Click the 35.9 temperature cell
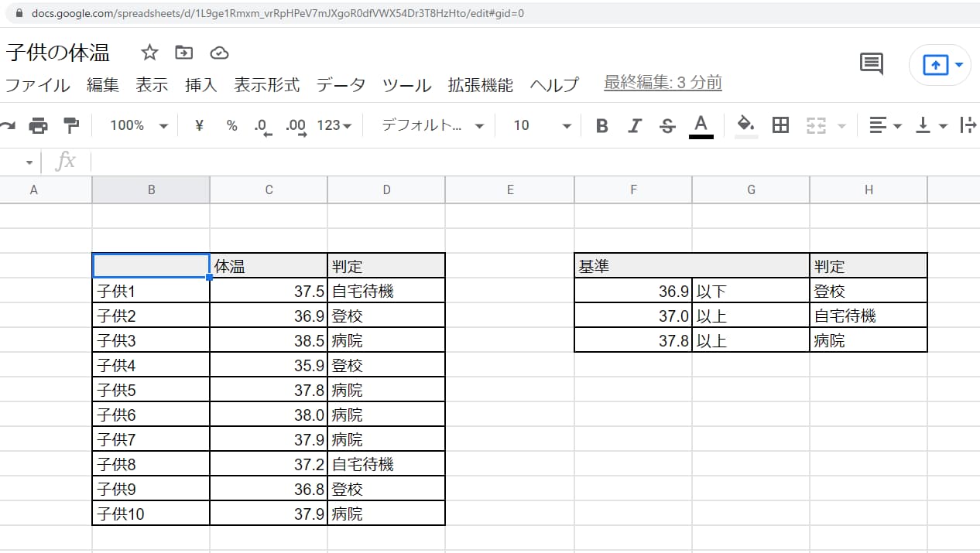The image size is (980, 553). pos(269,365)
